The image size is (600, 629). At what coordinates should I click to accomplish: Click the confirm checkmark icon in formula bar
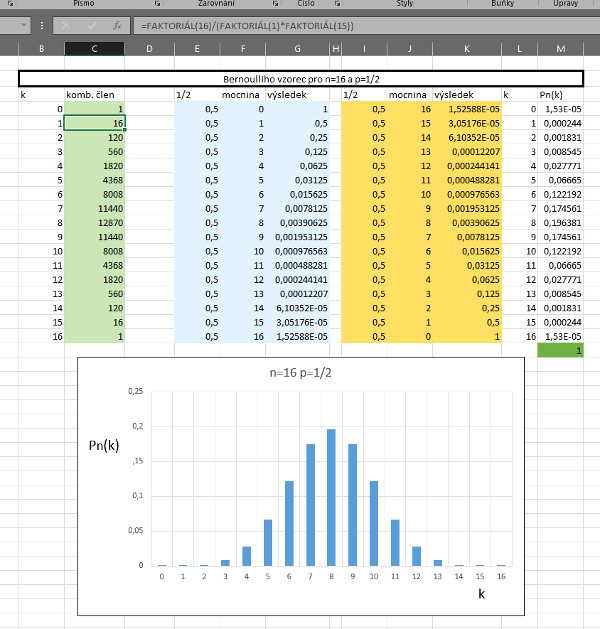coord(91,26)
